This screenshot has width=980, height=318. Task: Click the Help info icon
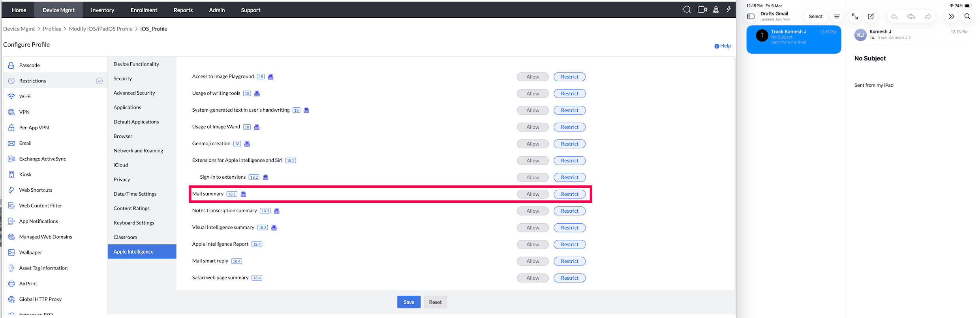[717, 46]
